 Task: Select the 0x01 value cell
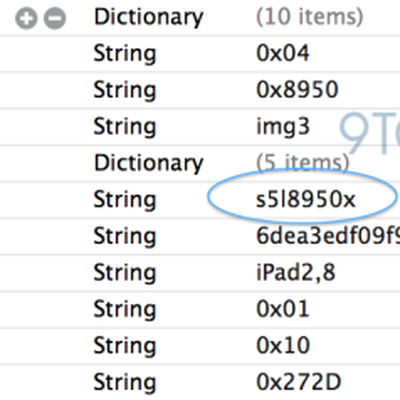point(283,309)
